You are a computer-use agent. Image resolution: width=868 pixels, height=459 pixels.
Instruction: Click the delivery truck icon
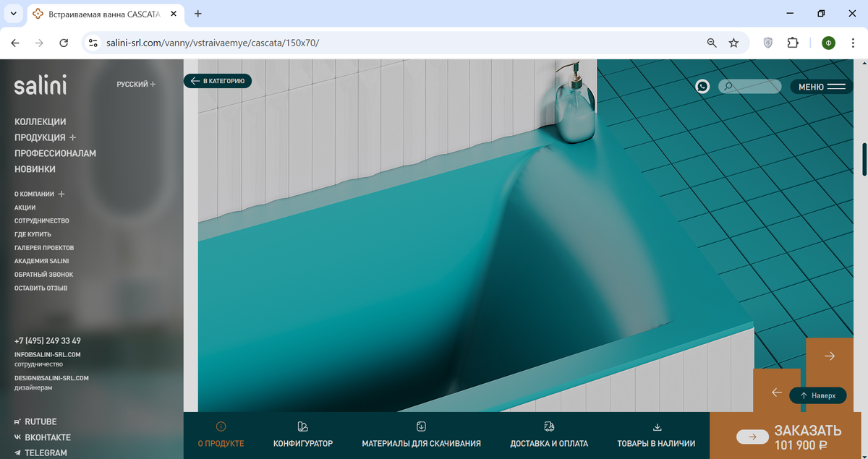[x=549, y=426]
